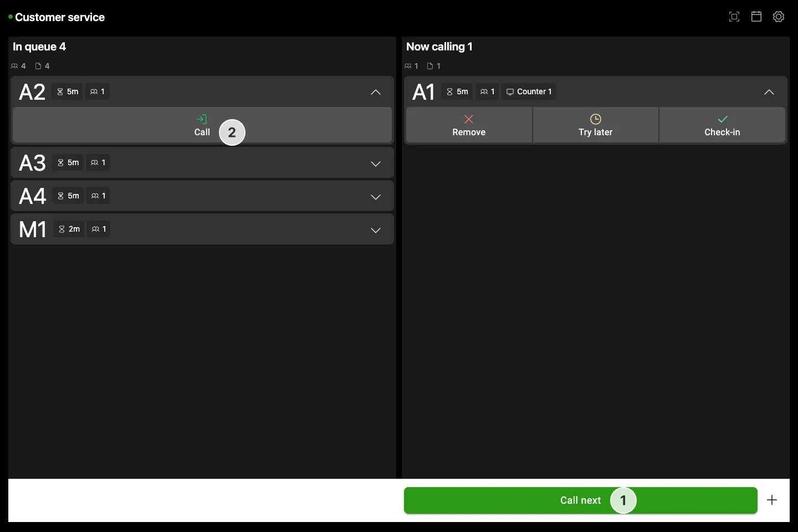The width and height of the screenshot is (798, 532).
Task: Click the A1 party size badge
Action: pos(487,91)
